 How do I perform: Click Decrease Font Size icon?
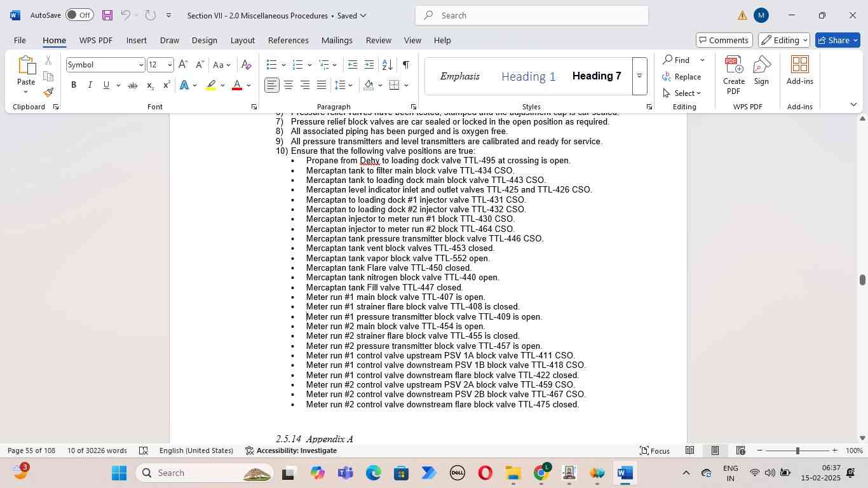coord(200,65)
